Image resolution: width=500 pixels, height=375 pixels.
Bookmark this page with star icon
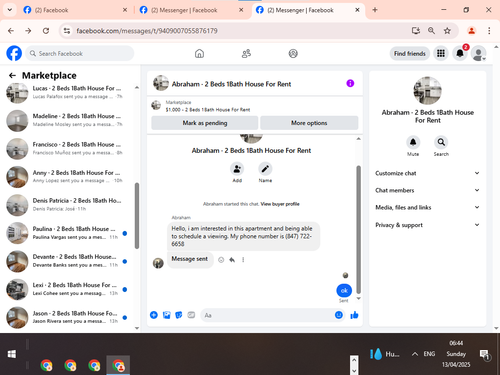[447, 31]
